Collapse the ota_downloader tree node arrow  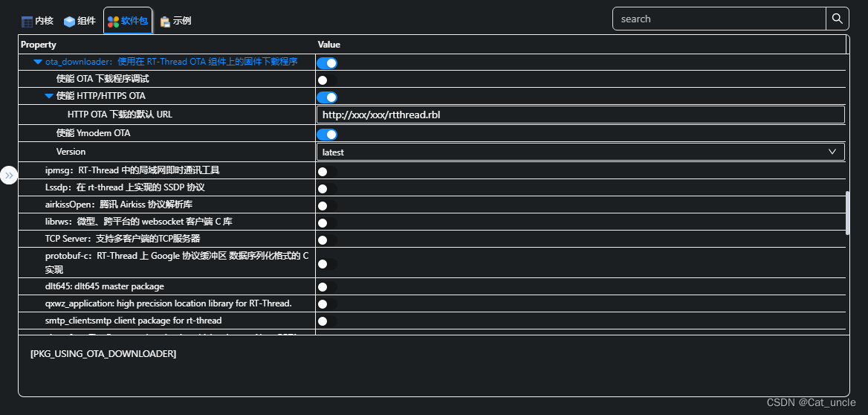tap(38, 62)
